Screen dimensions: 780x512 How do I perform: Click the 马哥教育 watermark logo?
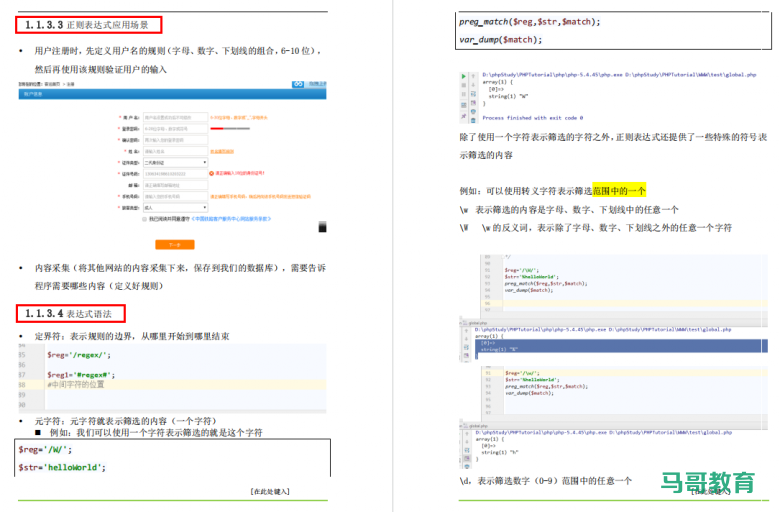click(708, 483)
